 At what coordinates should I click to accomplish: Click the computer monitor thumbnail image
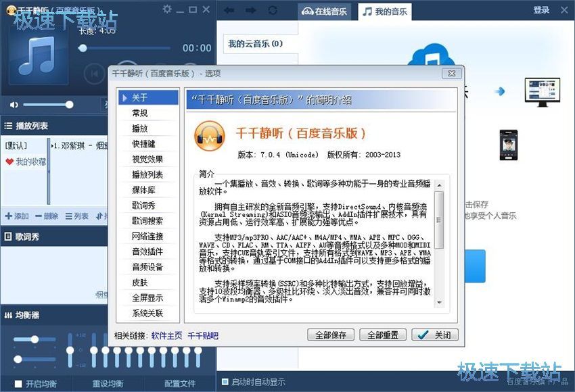542,92
